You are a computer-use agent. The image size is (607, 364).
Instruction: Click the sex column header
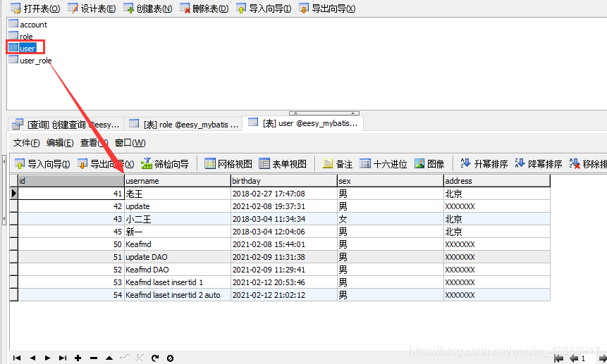(391, 181)
